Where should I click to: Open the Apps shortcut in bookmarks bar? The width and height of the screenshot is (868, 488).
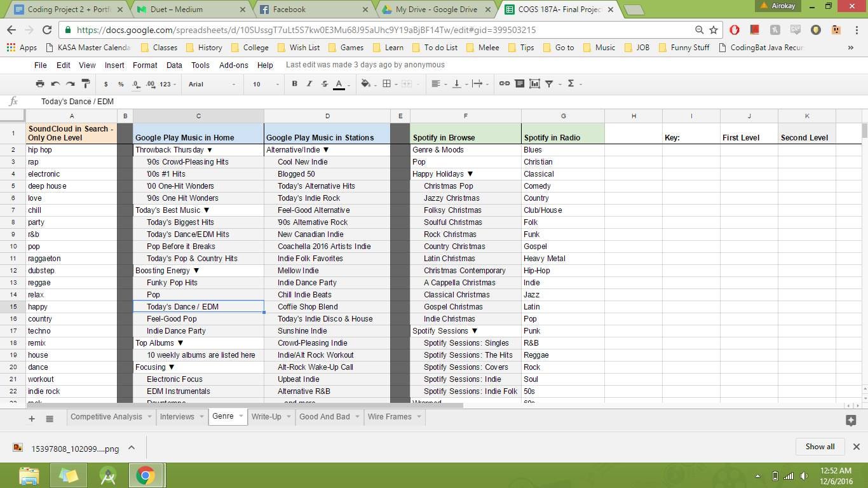(22, 48)
